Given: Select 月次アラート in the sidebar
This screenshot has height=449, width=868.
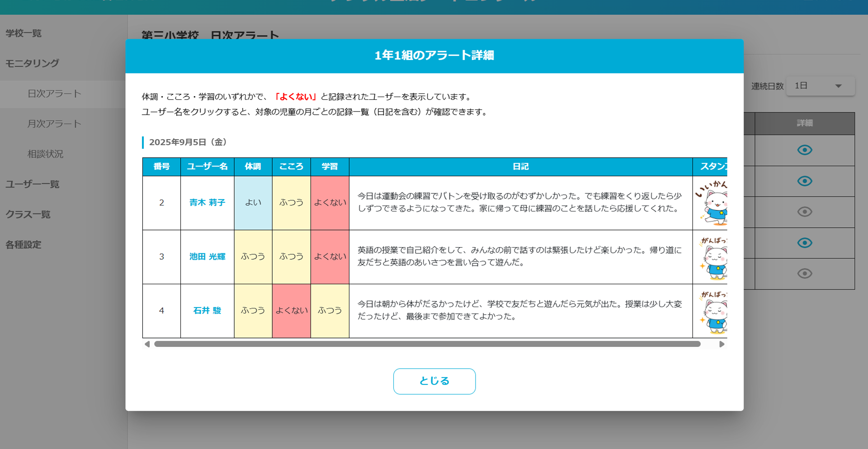Looking at the screenshot, I should [x=54, y=124].
